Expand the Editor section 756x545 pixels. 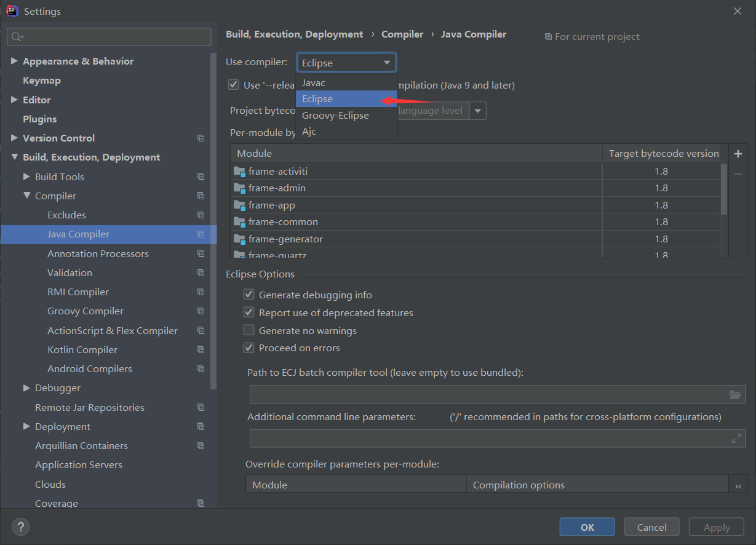14,100
